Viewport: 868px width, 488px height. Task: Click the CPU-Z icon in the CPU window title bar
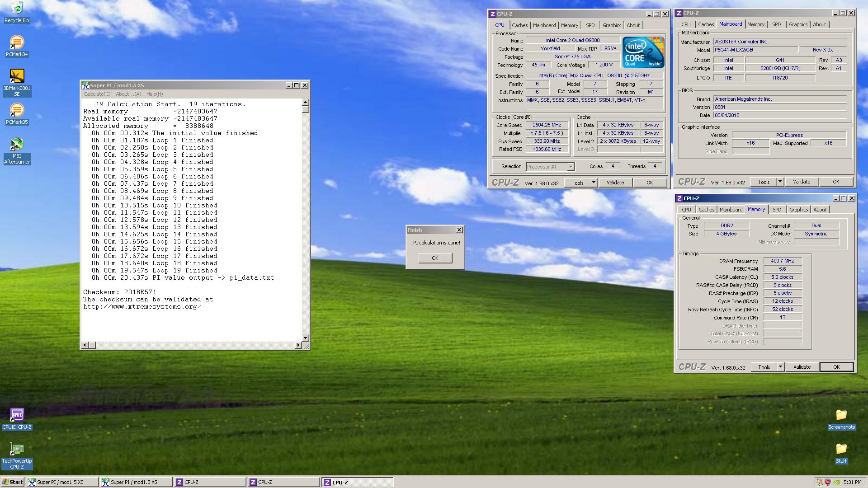click(493, 14)
